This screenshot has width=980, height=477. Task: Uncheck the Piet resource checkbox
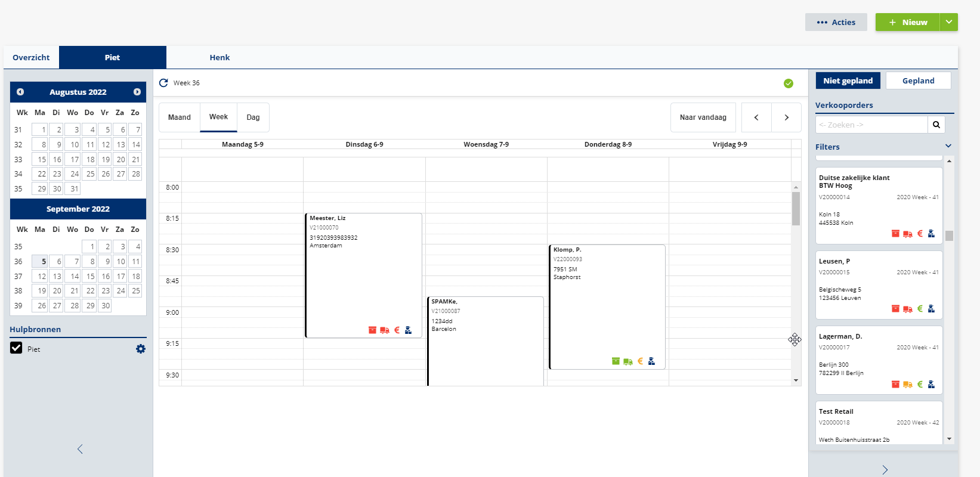pos(17,348)
